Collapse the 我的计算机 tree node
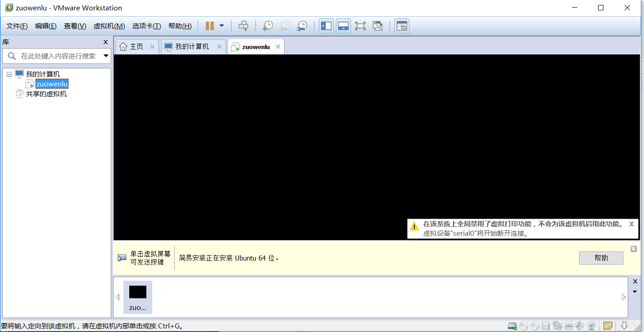The width and height of the screenshot is (644, 332). (x=9, y=74)
